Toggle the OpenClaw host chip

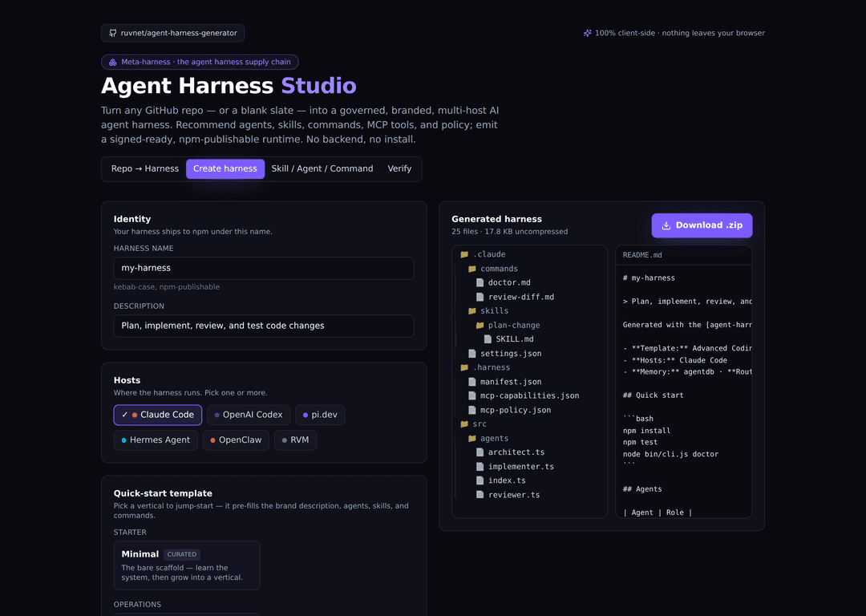[236, 440]
